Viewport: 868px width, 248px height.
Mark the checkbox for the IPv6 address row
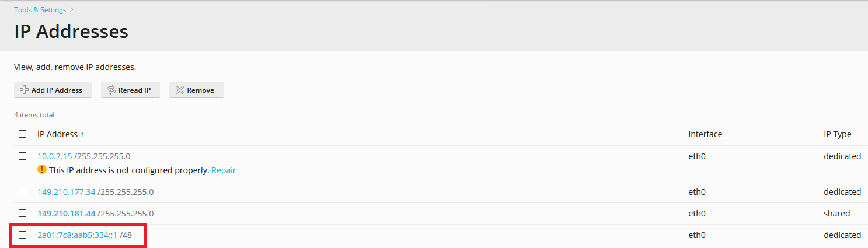click(22, 235)
